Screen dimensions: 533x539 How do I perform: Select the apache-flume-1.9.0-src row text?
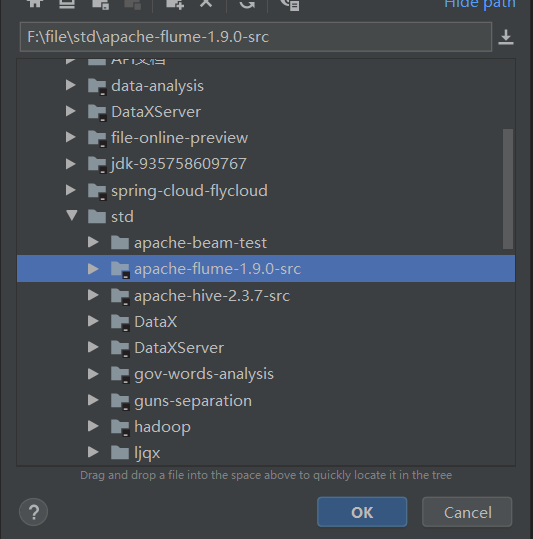pos(218,269)
